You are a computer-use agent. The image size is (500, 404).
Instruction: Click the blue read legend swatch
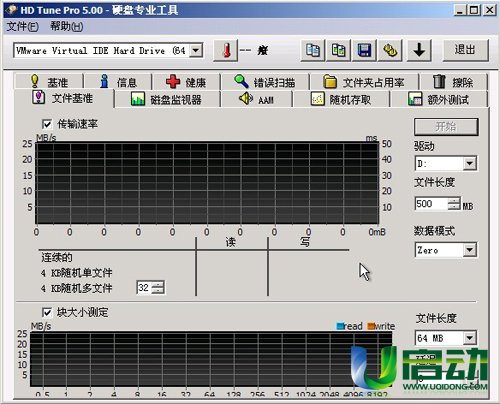(x=340, y=326)
